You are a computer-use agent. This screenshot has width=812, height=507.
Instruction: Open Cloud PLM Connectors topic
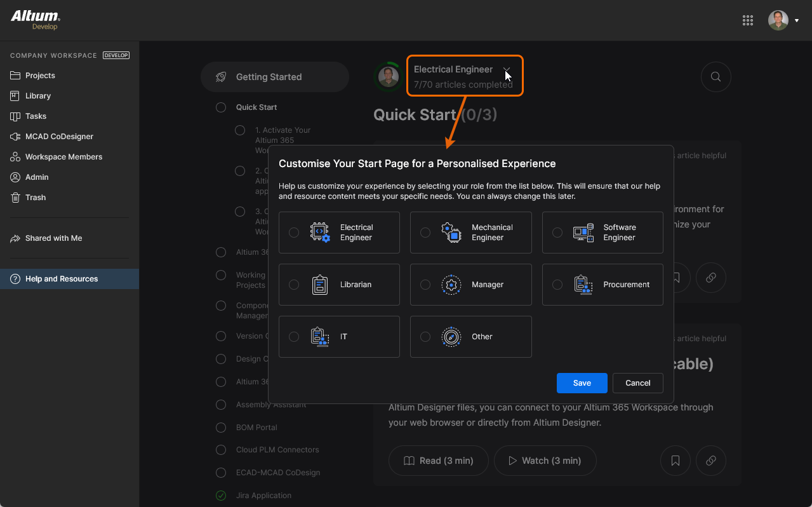[277, 450]
